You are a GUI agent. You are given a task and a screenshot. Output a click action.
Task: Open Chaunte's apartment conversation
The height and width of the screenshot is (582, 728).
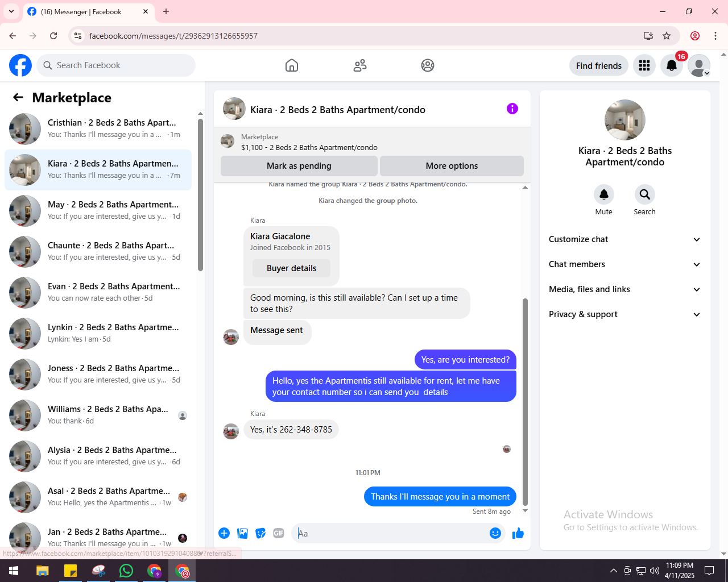[x=98, y=252]
